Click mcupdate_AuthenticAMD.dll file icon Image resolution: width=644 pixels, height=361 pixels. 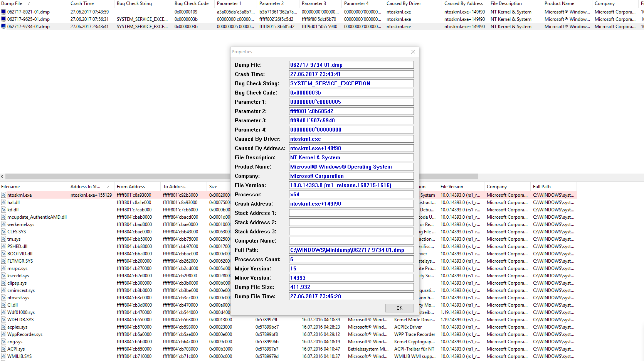pyautogui.click(x=3, y=217)
